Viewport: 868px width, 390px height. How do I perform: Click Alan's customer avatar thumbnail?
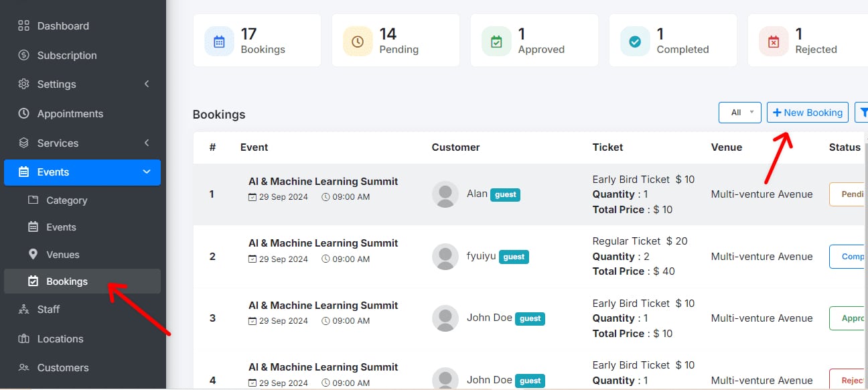click(x=445, y=194)
